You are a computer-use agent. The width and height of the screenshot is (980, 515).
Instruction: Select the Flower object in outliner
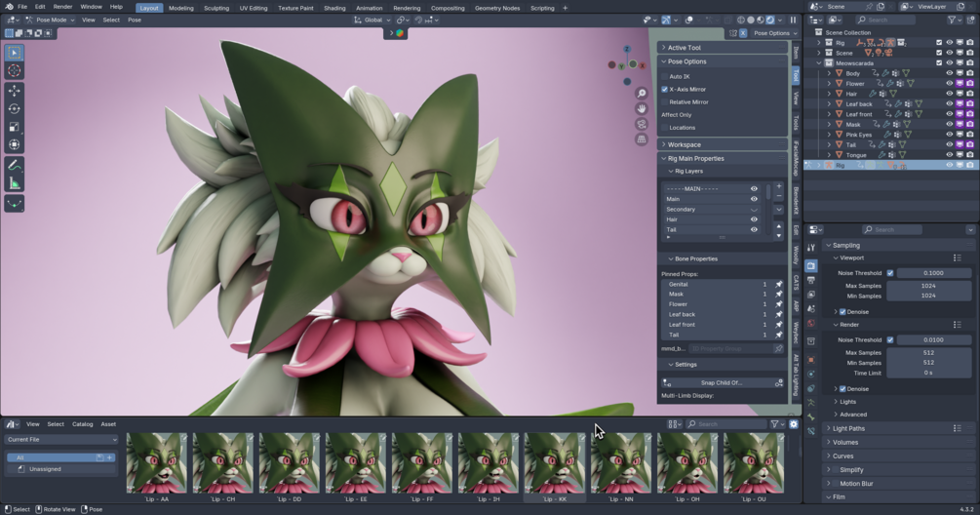coord(854,84)
